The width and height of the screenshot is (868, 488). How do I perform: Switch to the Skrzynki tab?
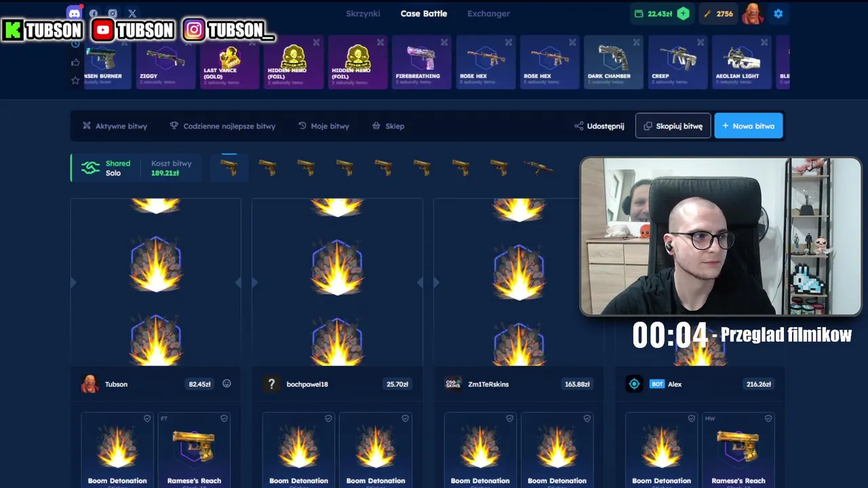point(363,14)
